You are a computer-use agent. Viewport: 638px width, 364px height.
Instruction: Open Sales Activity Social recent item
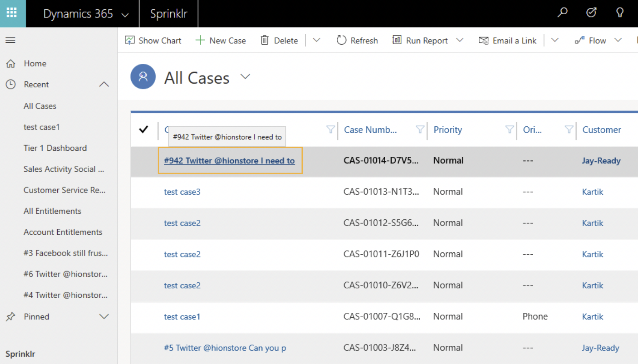coord(64,169)
